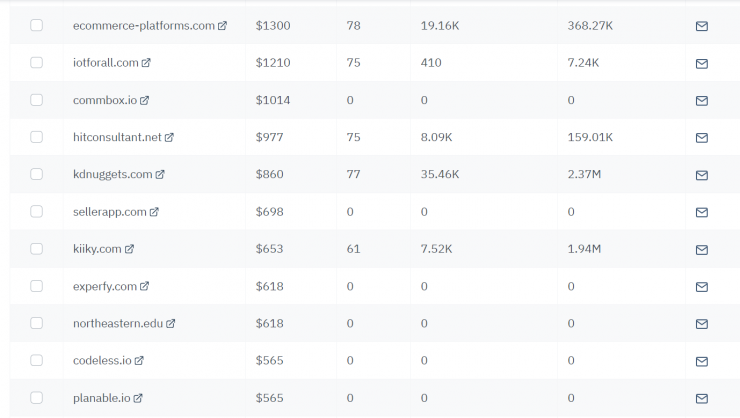740x418 pixels.
Task: Open external link icon beside sellerapp.com
Action: click(154, 212)
